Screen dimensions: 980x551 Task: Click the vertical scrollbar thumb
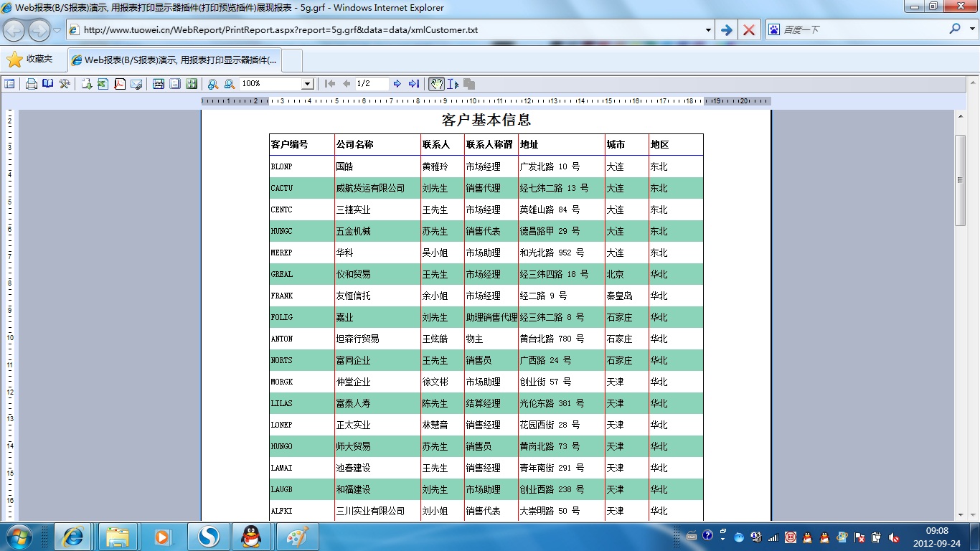[960, 179]
